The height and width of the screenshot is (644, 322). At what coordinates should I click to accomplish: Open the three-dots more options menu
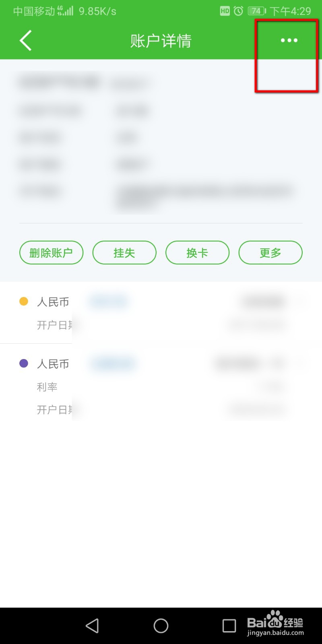289,40
